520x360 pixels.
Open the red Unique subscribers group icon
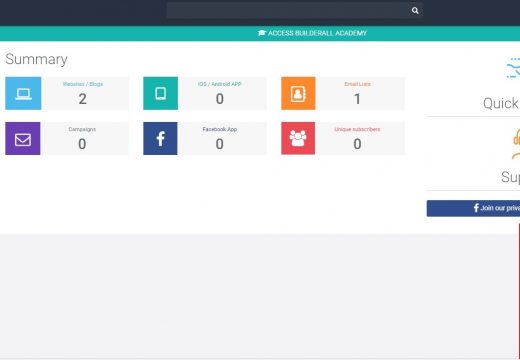click(x=298, y=138)
